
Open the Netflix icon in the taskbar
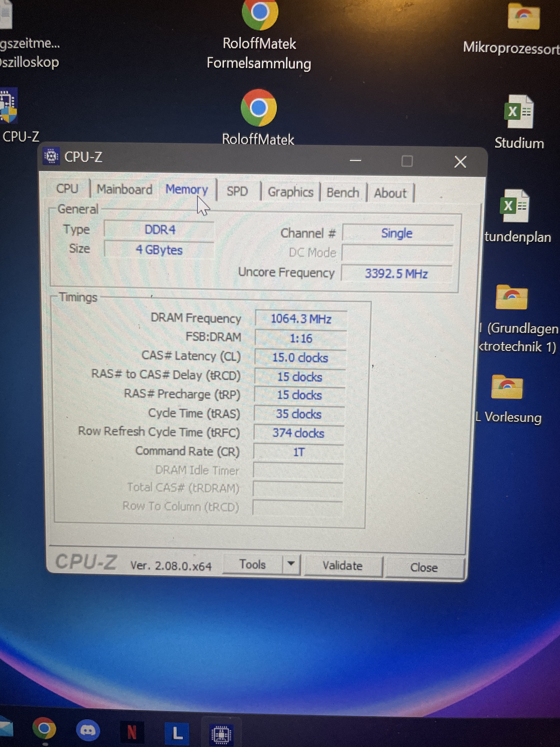coord(132,732)
